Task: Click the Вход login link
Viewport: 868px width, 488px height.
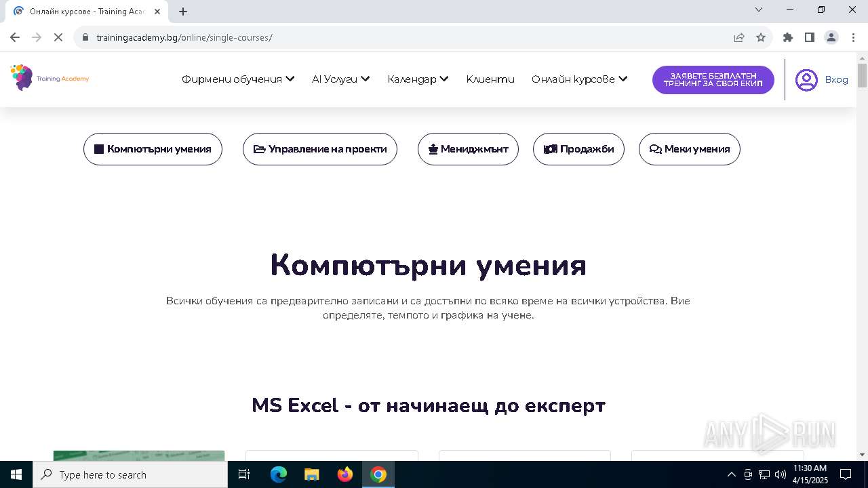Action: coord(836,79)
